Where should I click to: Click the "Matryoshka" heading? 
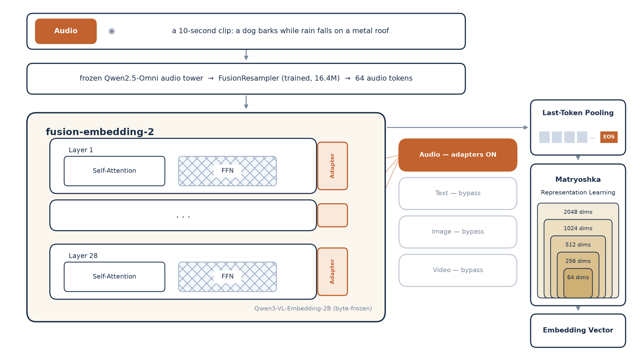[578, 180]
